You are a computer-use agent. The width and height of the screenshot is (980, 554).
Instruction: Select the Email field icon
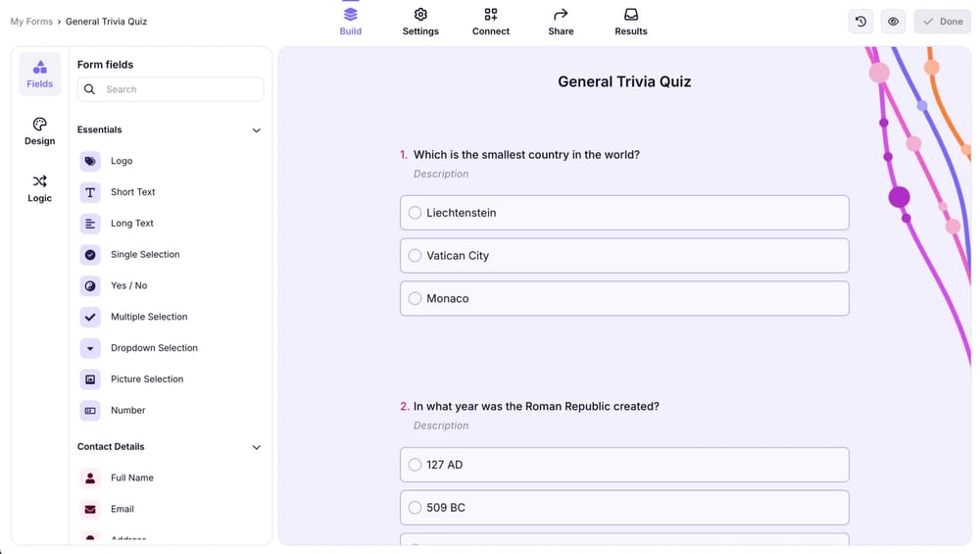point(90,509)
